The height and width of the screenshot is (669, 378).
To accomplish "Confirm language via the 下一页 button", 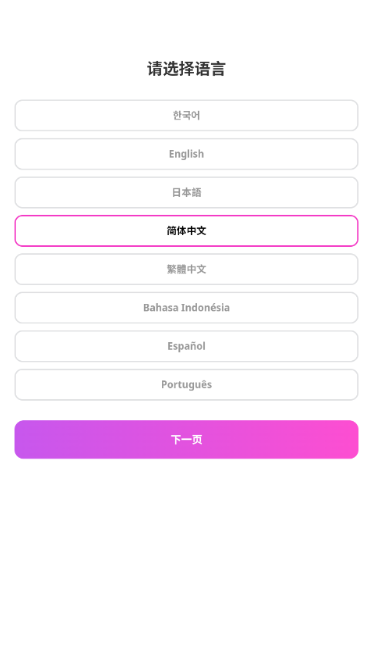I will click(186, 439).
